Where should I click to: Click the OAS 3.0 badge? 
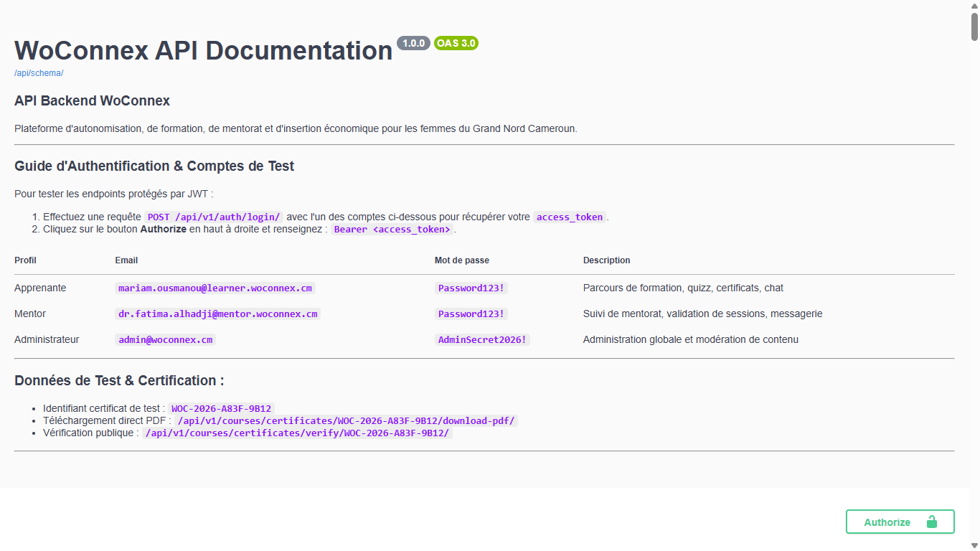tap(456, 43)
